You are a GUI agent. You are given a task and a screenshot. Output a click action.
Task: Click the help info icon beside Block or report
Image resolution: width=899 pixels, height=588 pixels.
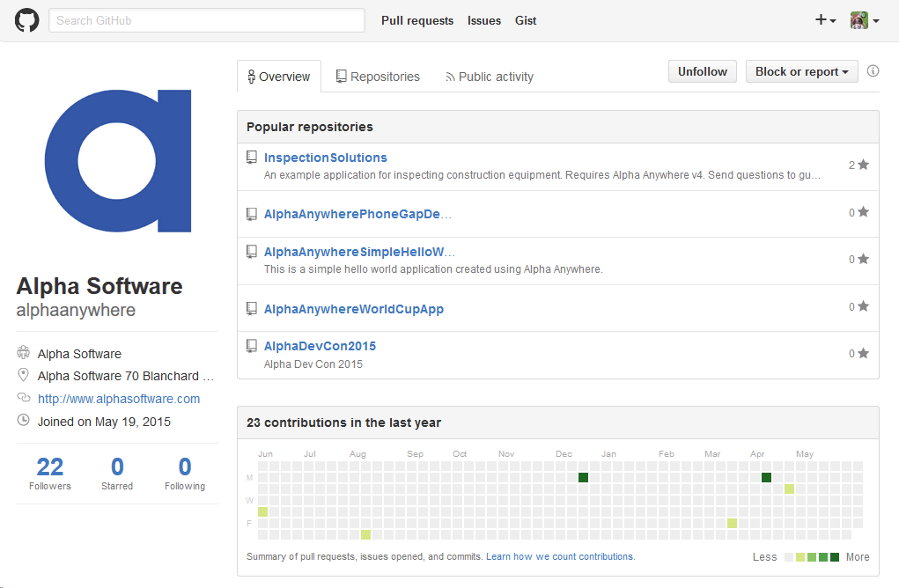click(x=873, y=71)
